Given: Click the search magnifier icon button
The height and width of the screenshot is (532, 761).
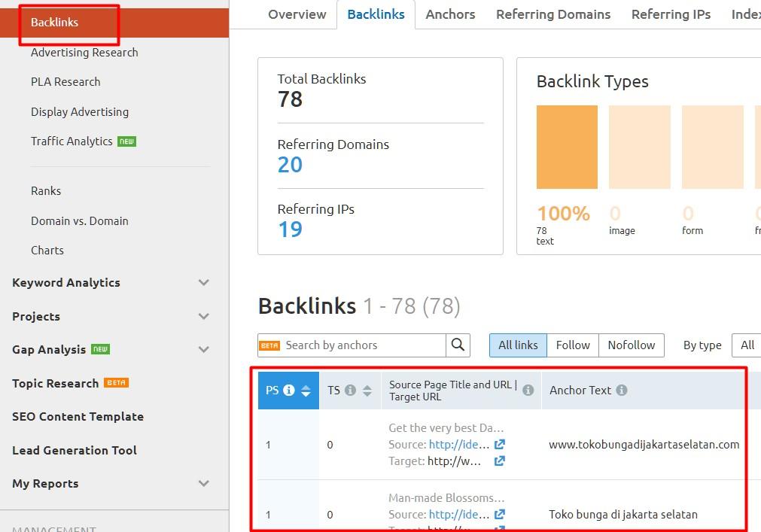Looking at the screenshot, I should (458, 345).
